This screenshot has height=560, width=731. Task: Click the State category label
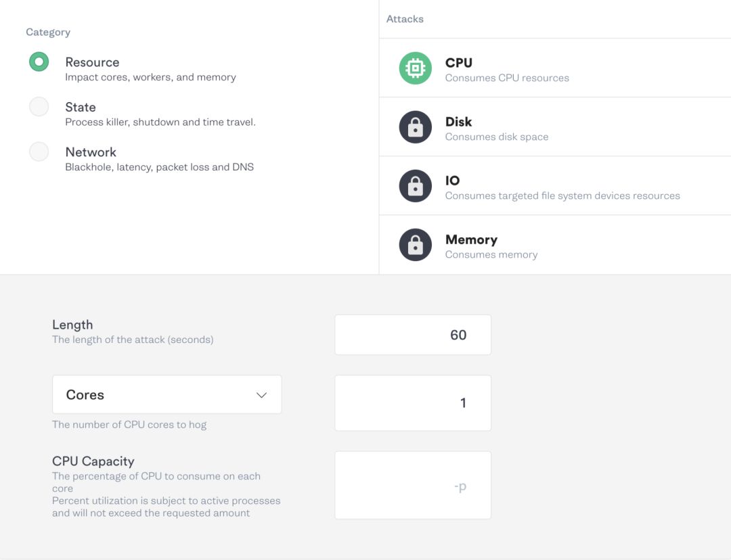81,107
